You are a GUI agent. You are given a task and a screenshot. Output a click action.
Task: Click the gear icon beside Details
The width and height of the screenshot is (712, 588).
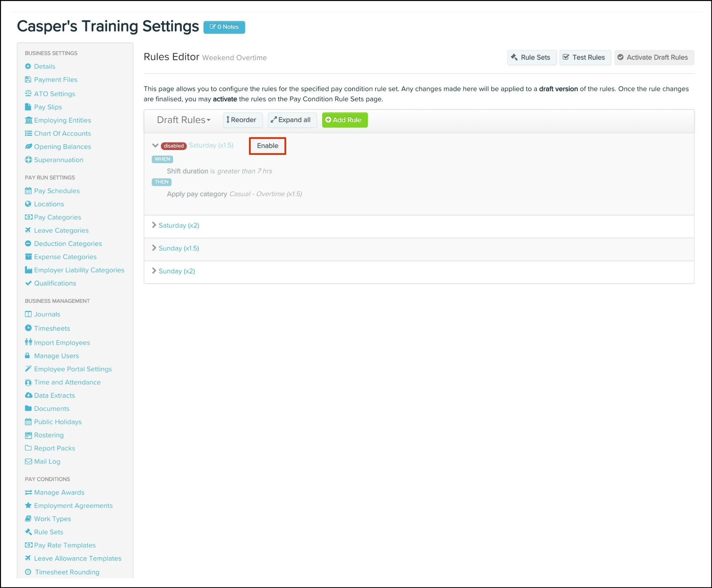click(28, 66)
